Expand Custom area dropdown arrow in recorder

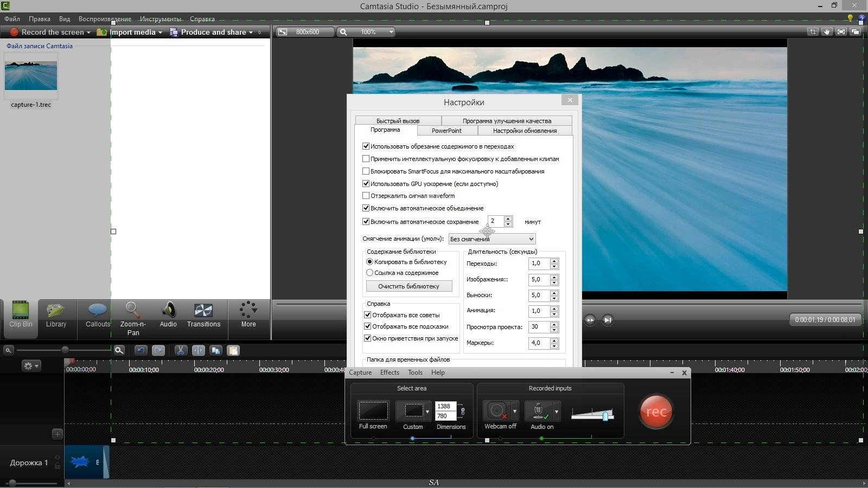427,412
